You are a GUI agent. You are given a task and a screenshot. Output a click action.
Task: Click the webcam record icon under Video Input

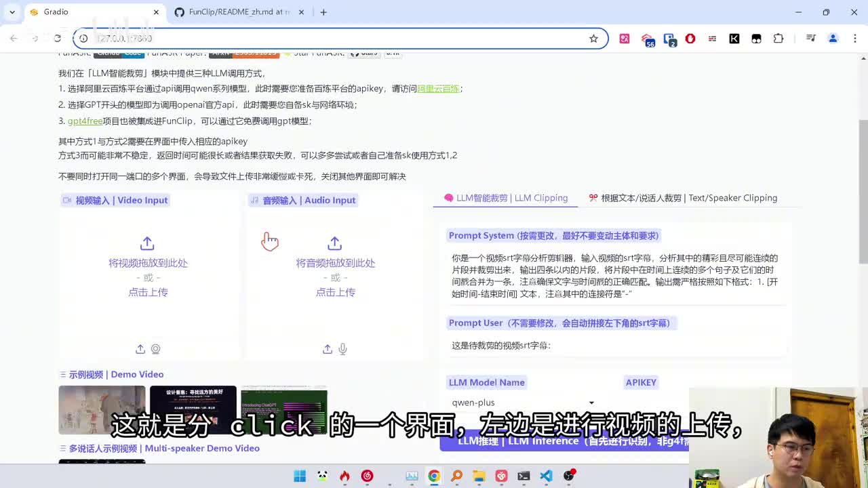[156, 349]
